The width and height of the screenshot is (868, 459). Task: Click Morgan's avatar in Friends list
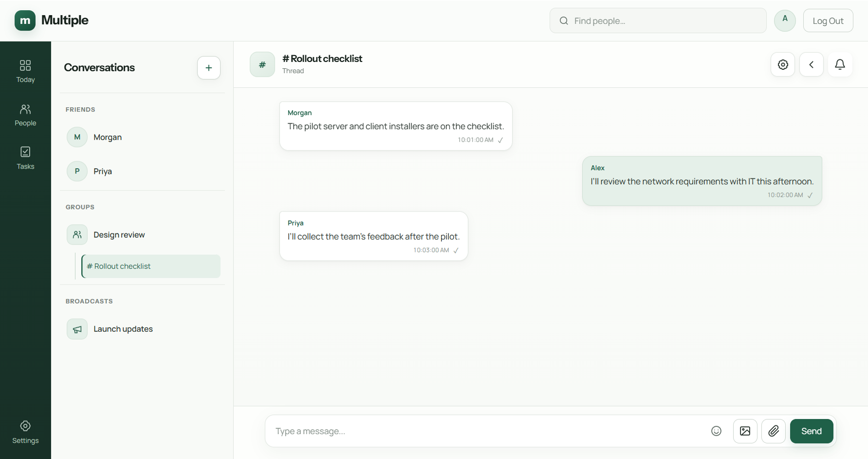tap(77, 137)
